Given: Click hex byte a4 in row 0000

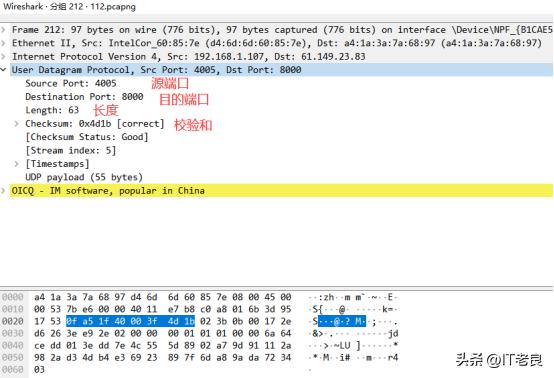Looking at the screenshot, I should [39, 297].
